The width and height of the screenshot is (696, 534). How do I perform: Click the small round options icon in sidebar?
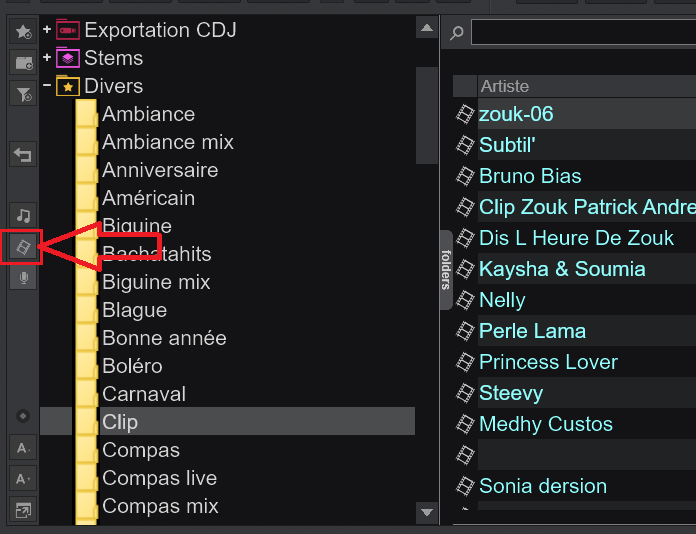click(23, 416)
